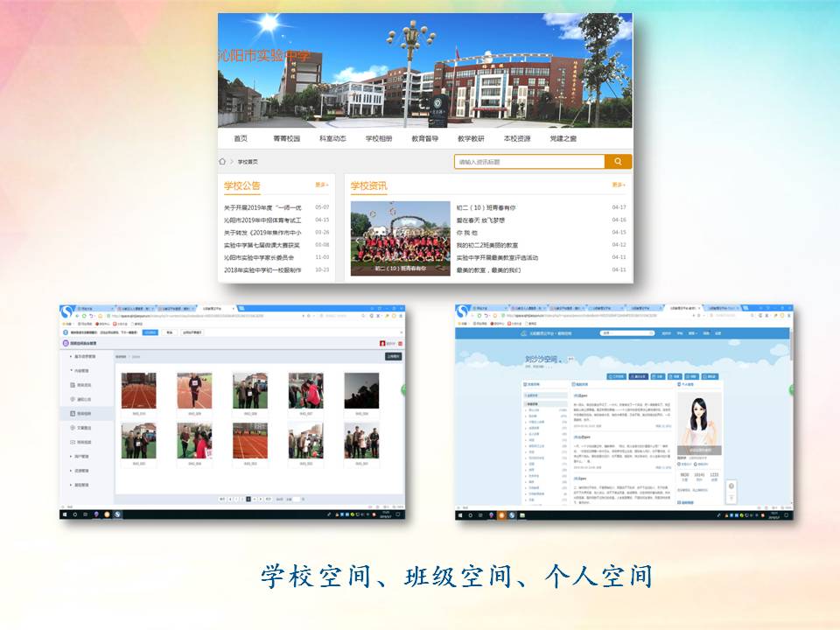Open the 学校相册 menu item

click(379, 138)
